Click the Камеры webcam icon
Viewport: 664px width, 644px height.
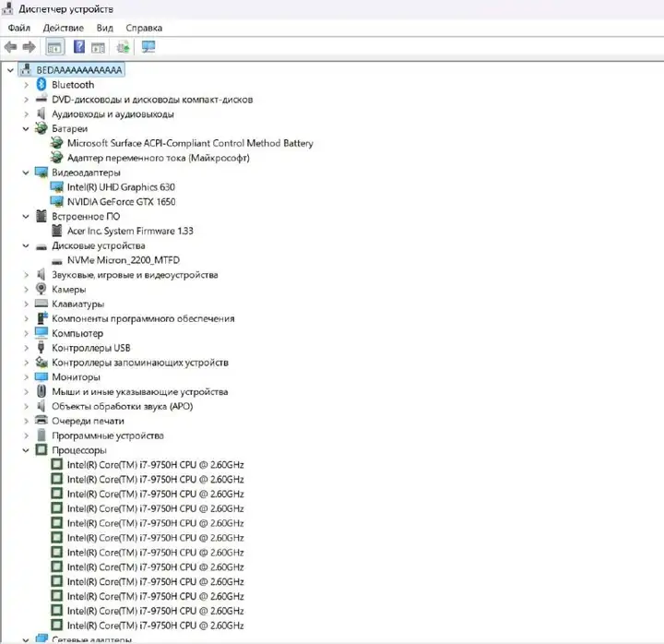point(41,289)
